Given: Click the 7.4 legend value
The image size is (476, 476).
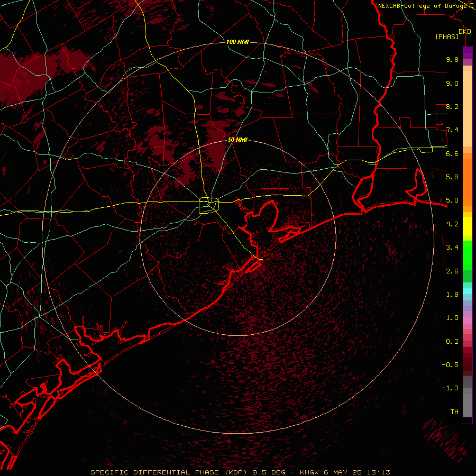Looking at the screenshot, I should 452,130.
